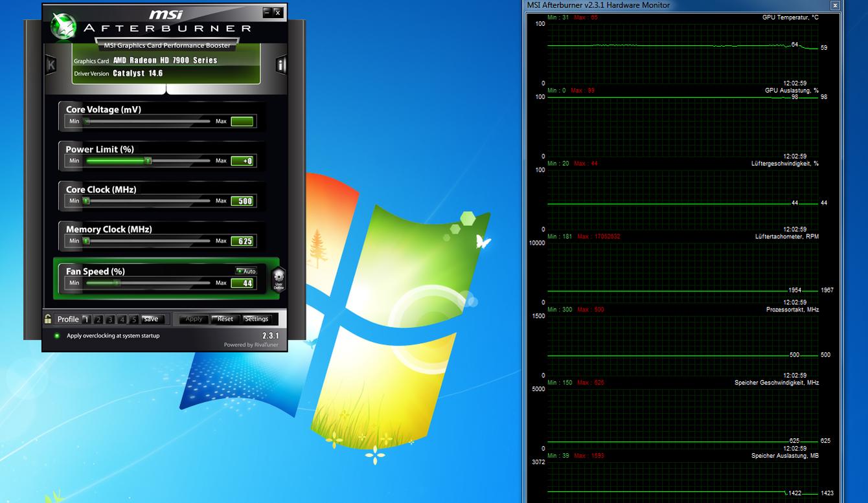
Task: Click the 'GPU Temperatur, °C' graph in Hardware Monitor
Action: pos(683,53)
